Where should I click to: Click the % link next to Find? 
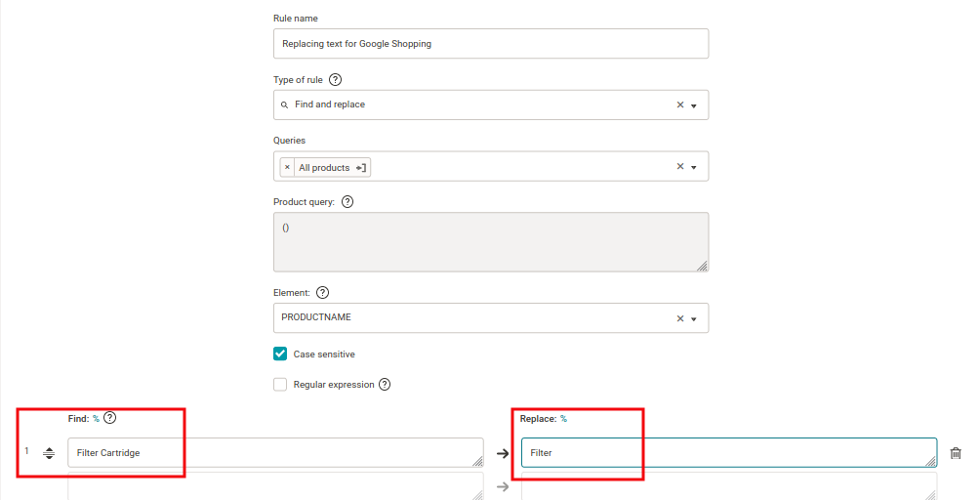(96, 418)
